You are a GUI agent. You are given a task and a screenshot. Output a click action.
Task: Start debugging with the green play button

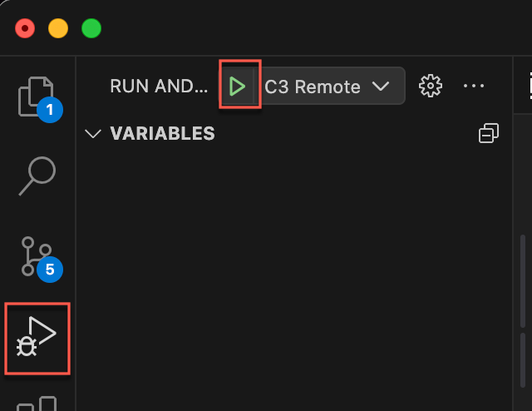(x=239, y=86)
